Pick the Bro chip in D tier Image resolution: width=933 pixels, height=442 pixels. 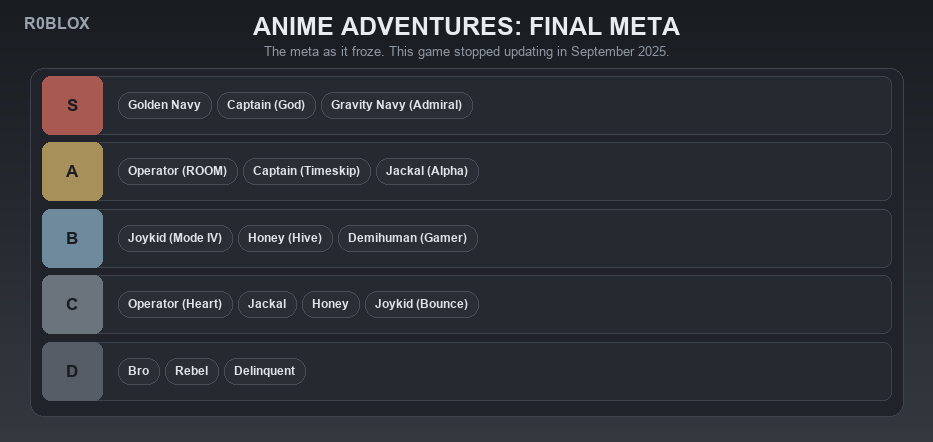coord(139,371)
